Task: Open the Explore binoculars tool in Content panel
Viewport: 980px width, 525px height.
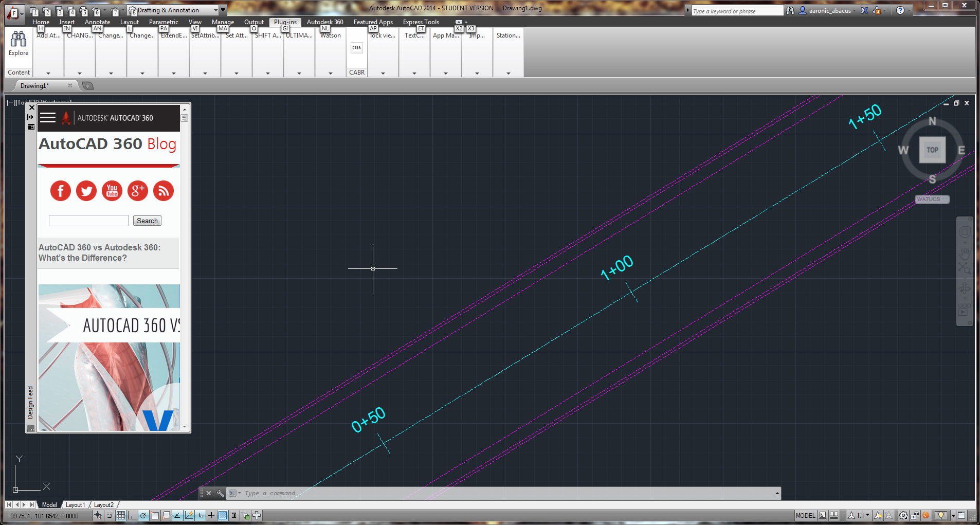Action: point(19,44)
